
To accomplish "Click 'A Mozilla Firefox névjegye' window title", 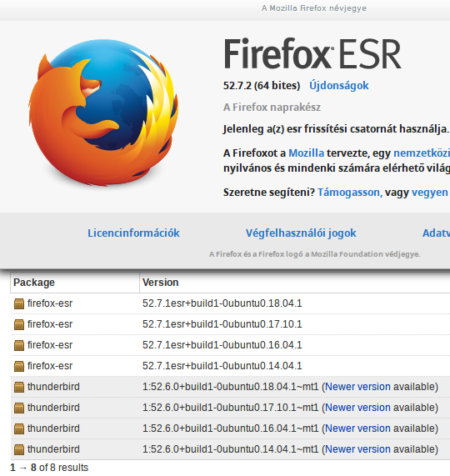I will (x=314, y=8).
